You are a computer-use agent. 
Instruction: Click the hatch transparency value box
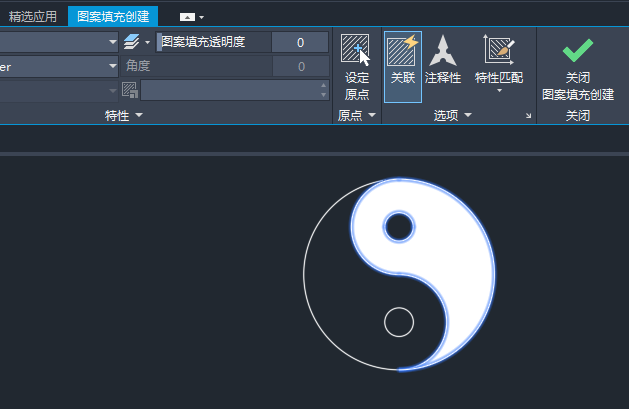[x=300, y=42]
